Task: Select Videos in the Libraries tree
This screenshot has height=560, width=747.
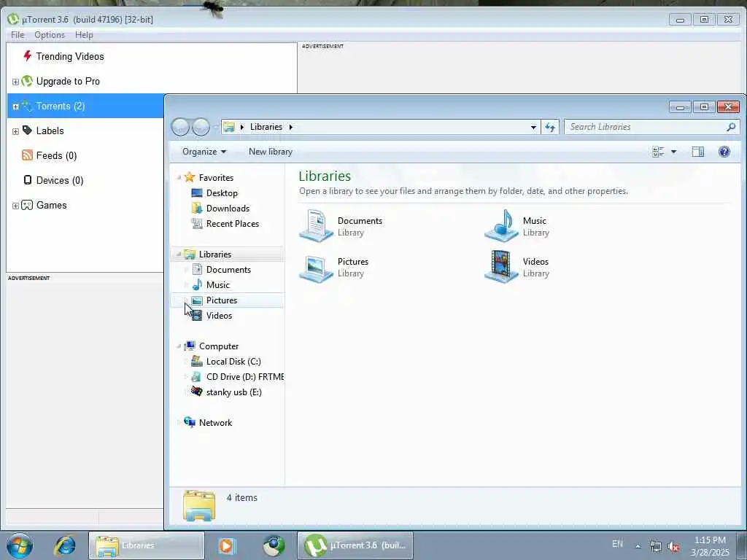Action: coord(219,315)
